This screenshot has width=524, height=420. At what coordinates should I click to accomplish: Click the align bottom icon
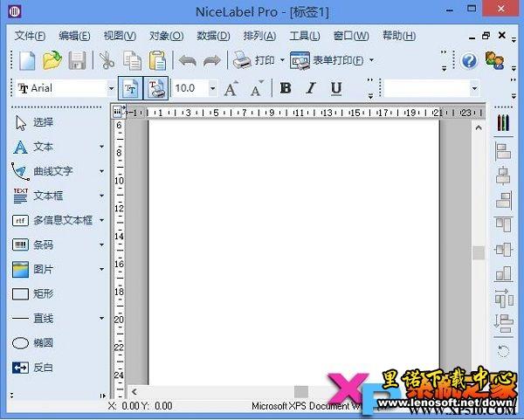pos(503,273)
